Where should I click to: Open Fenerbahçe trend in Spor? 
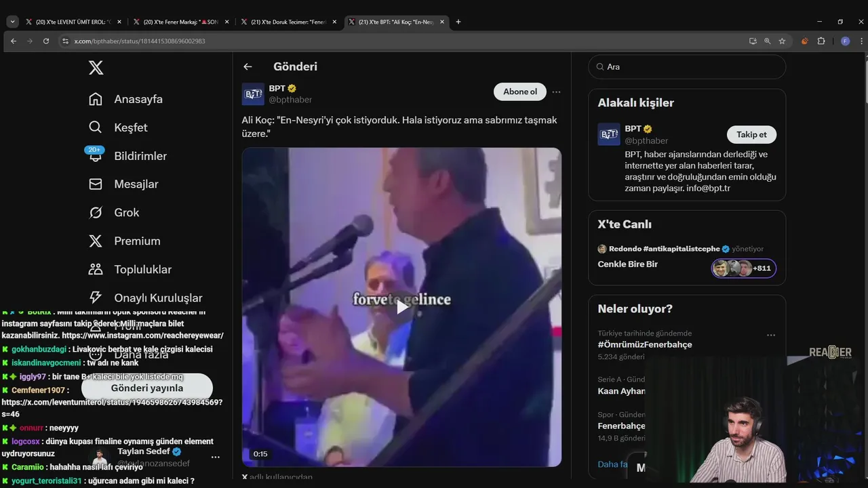coord(621,426)
